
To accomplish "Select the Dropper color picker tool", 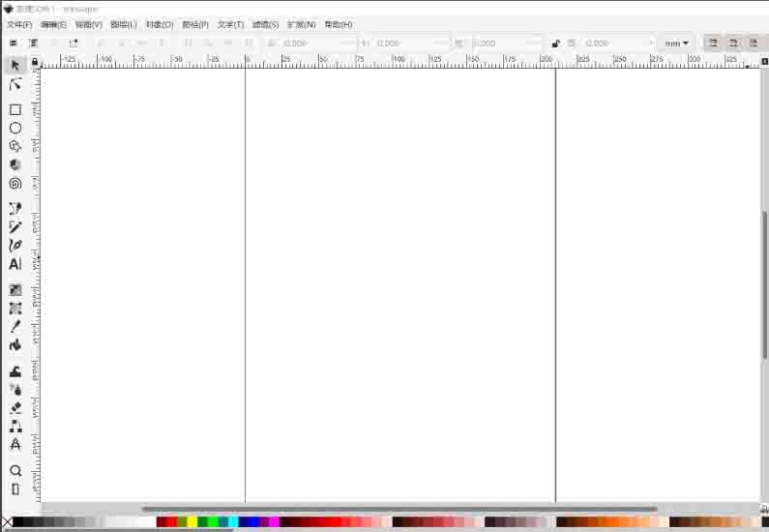I will 15,327.
